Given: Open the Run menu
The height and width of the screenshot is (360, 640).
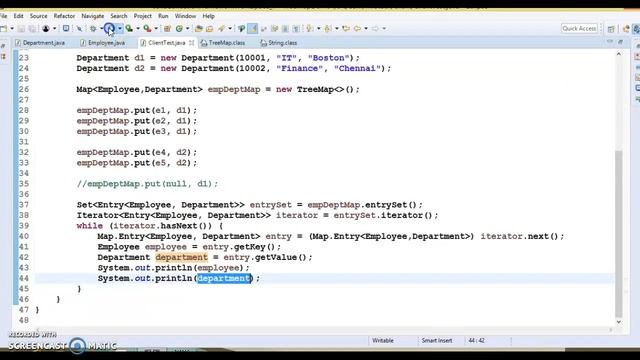Looking at the screenshot, I should [x=163, y=16].
